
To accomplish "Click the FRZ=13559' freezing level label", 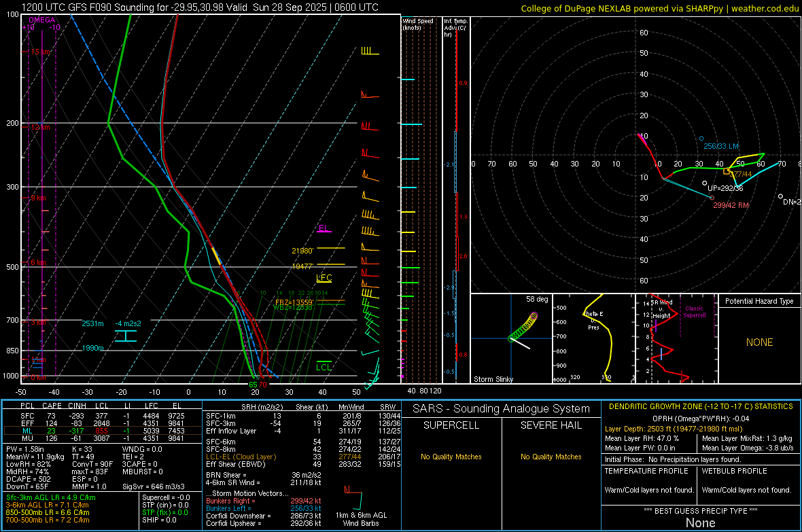I will coord(294,302).
